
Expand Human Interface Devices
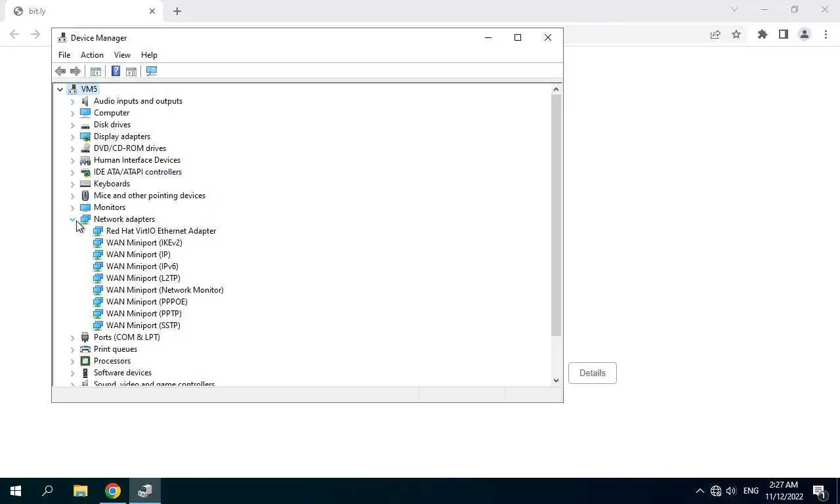(x=72, y=160)
